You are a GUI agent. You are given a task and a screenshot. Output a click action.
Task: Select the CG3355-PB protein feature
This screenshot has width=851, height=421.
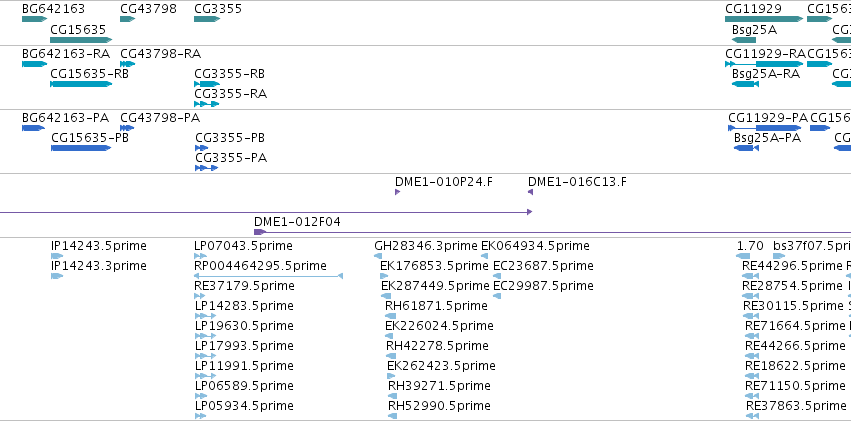coord(201,148)
